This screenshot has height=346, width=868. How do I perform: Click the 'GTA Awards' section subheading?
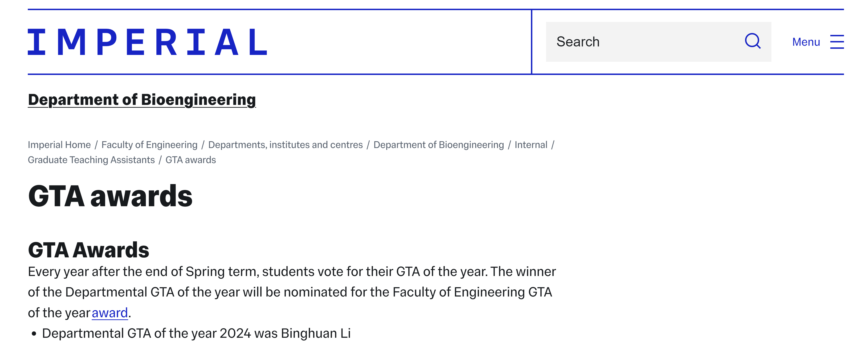tap(89, 250)
